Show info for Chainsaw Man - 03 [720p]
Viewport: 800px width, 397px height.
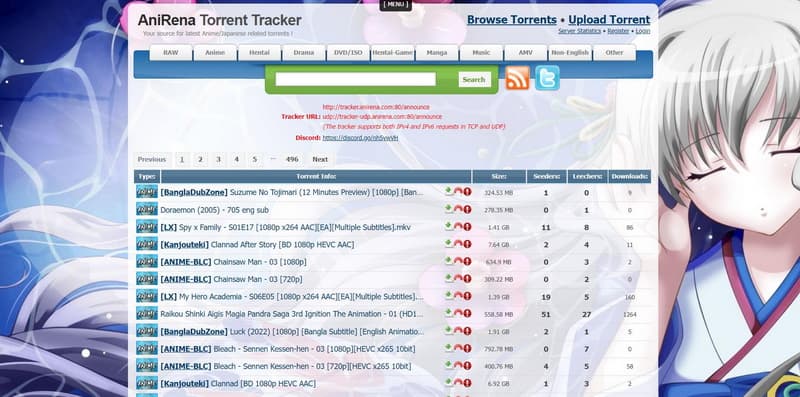coord(467,279)
